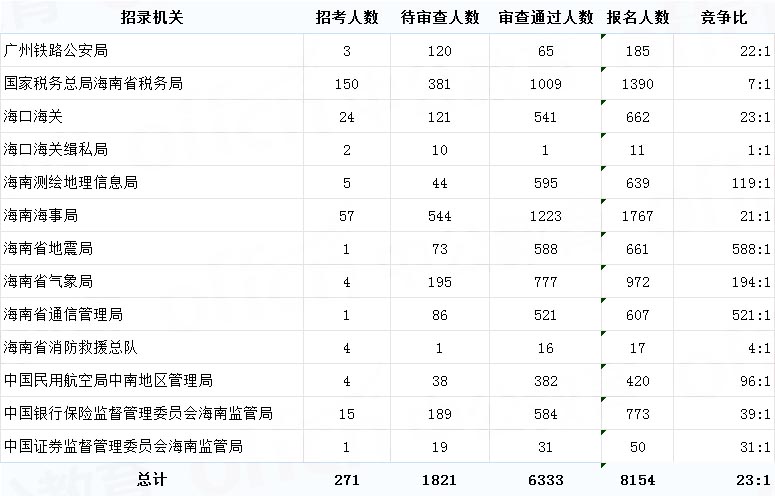Select 报名人数 cell 773
This screenshot has width=775, height=496.
(638, 414)
